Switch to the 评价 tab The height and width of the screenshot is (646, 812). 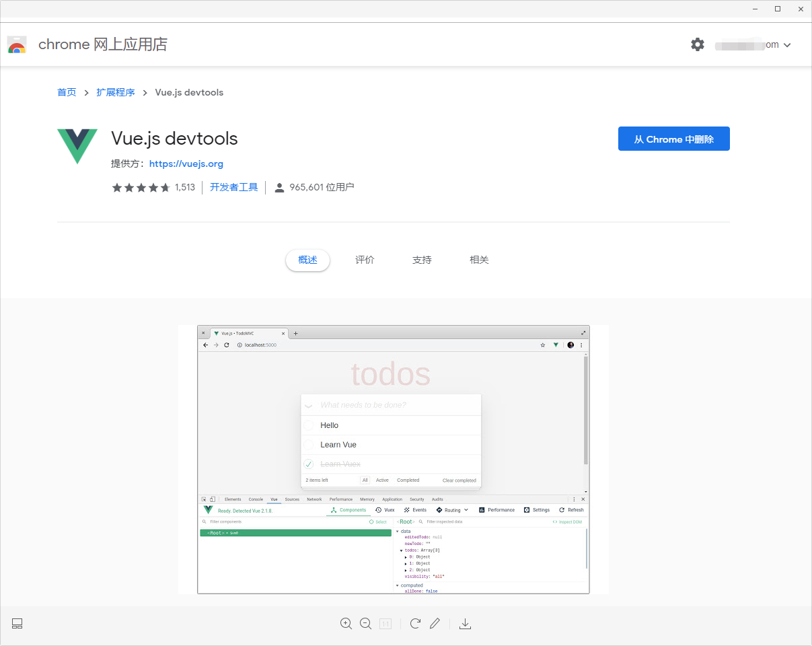365,260
